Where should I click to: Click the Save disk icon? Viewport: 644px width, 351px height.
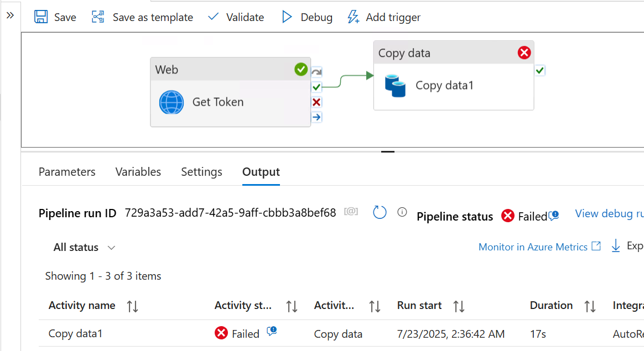coord(41,17)
